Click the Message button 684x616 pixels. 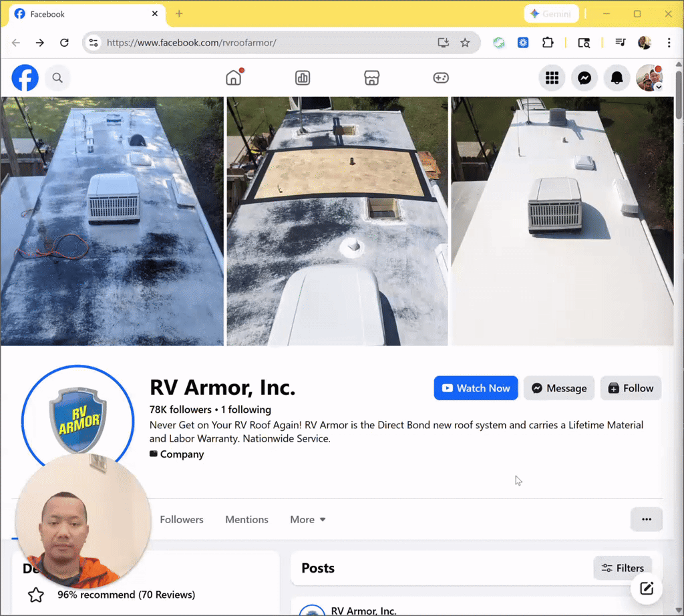tap(559, 388)
